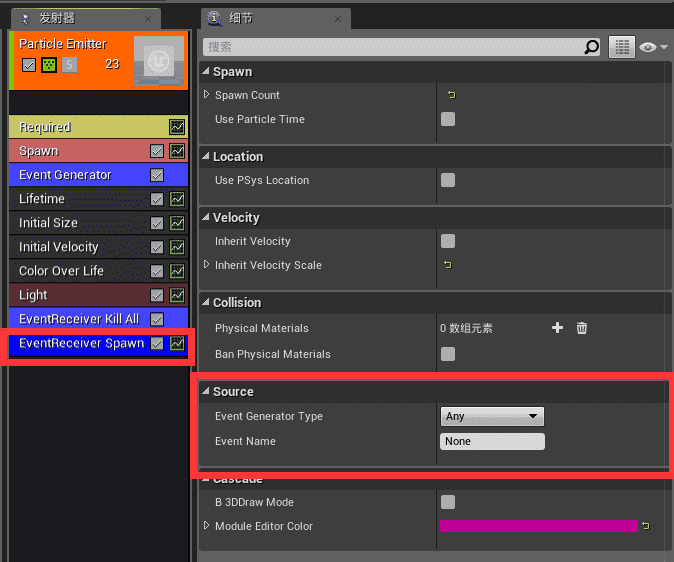Click the Module Editor Color magenta swatch
This screenshot has height=562, width=674.
(538, 526)
